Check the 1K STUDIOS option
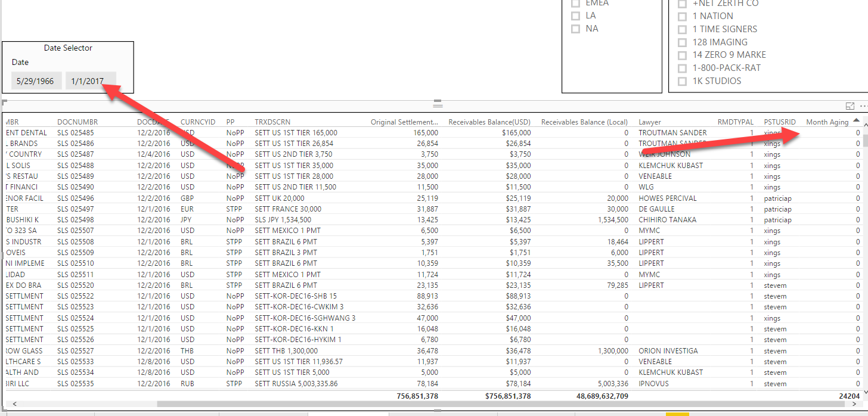The width and height of the screenshot is (868, 416). [683, 81]
